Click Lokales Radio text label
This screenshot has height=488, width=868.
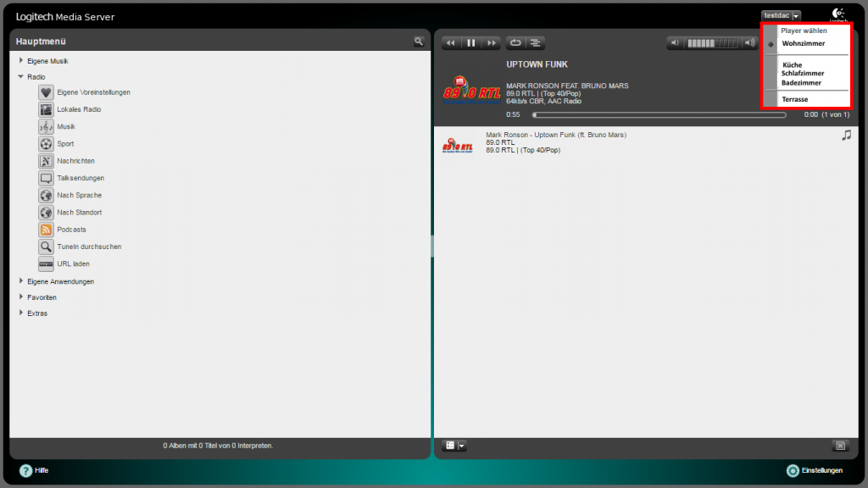(79, 109)
